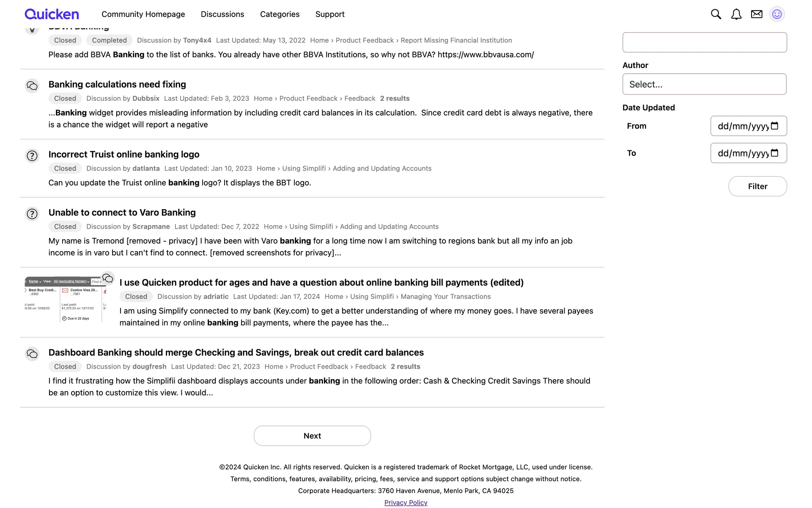The image size is (812, 508).
Task: Open the To date calendar picker
Action: (774, 153)
